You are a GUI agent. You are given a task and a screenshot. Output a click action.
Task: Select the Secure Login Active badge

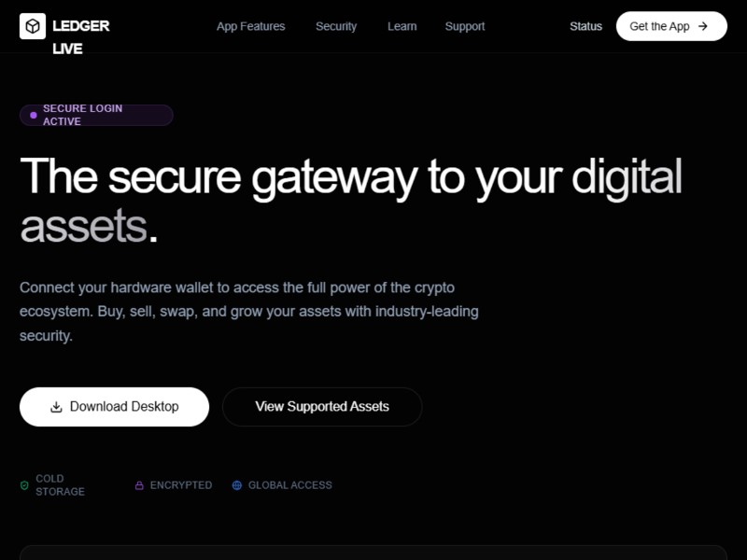pyautogui.click(x=96, y=116)
